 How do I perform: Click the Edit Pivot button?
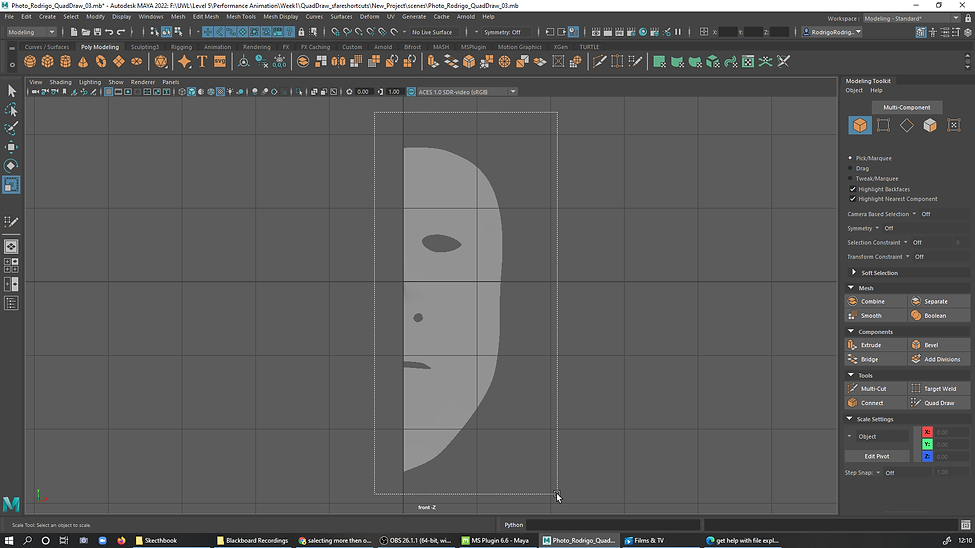pos(877,456)
